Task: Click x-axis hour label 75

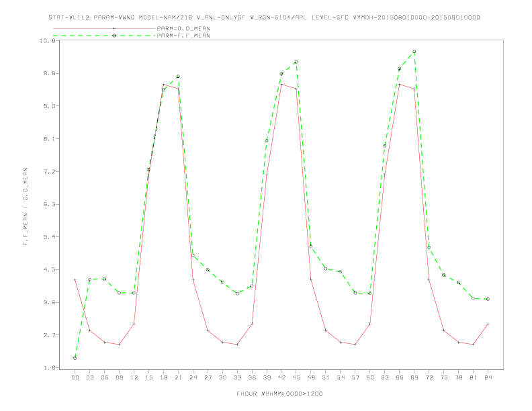Action: tap(444, 377)
